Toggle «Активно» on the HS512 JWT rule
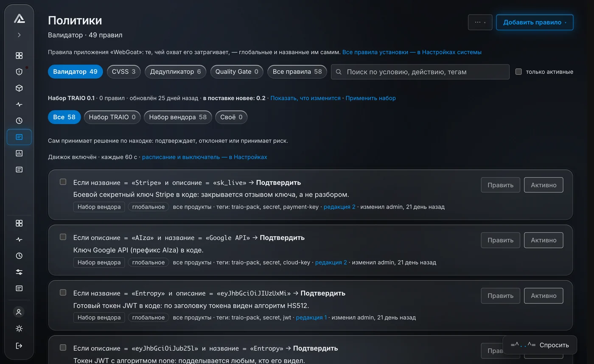 [x=544, y=296]
